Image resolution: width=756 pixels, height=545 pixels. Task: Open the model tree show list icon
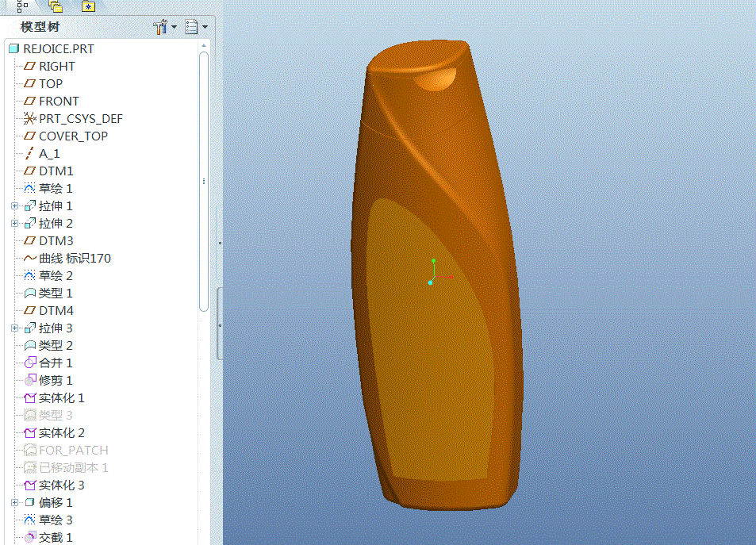191,27
